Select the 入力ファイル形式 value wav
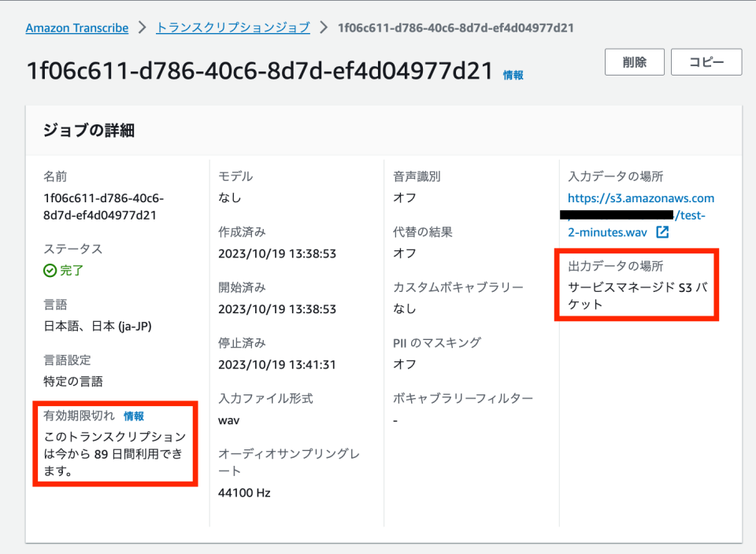This screenshot has width=756, height=554. (x=228, y=420)
